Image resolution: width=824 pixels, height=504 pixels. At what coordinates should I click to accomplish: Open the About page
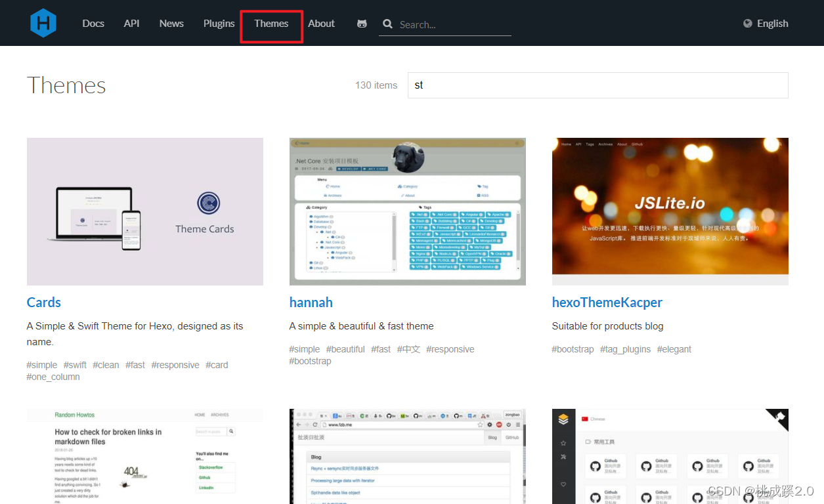(x=322, y=24)
